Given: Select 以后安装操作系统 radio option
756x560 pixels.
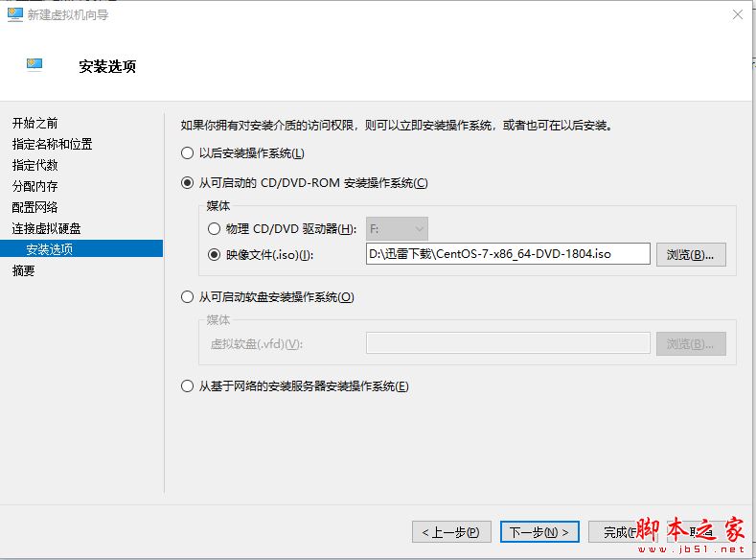Looking at the screenshot, I should click(187, 153).
